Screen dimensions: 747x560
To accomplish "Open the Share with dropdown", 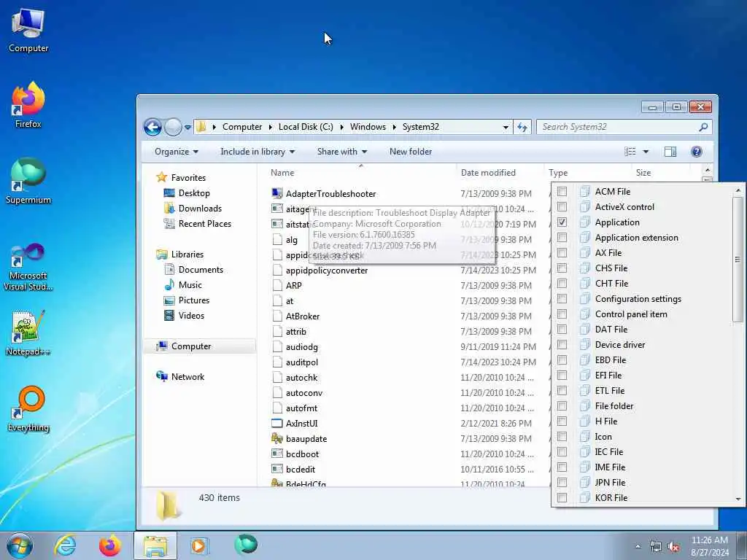I will (342, 152).
